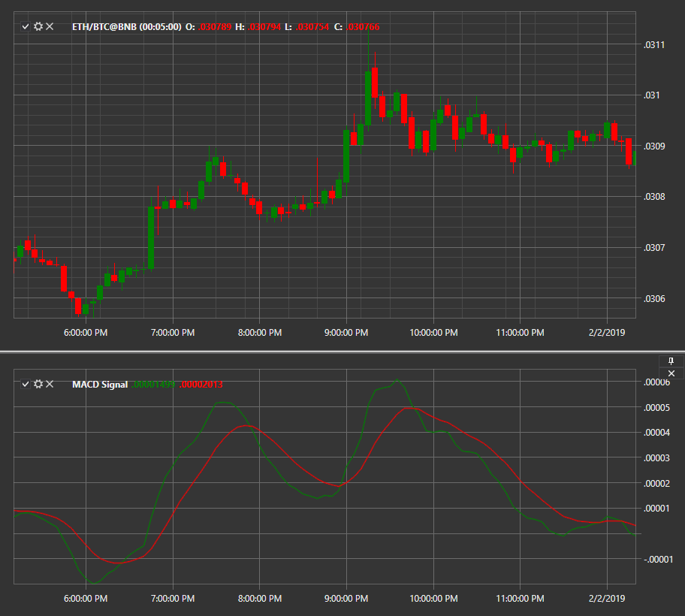Click the ETH/BTC@BNB (00:05:00) series title

pyautogui.click(x=127, y=26)
